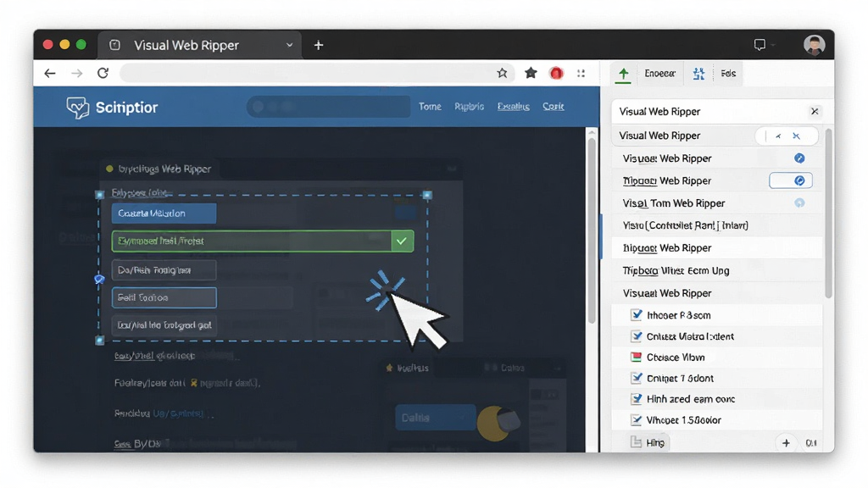The height and width of the screenshot is (488, 868).
Task: Click the Hing label at panel bottom
Action: click(655, 442)
